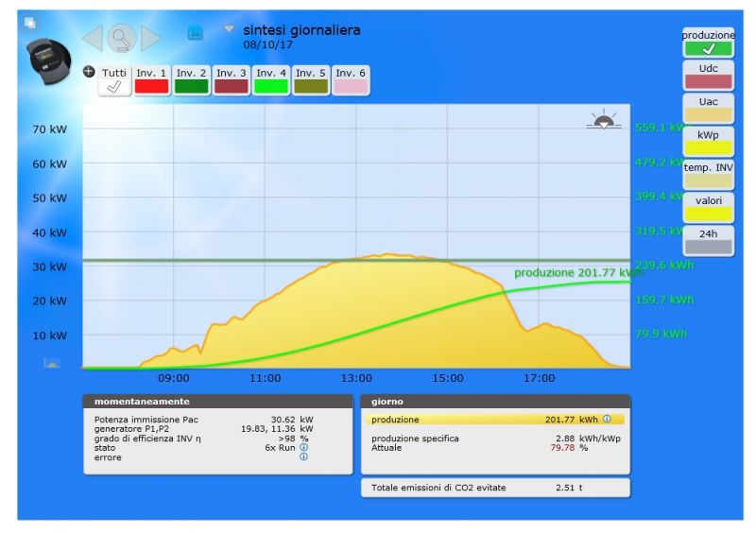Image resolution: width=756 pixels, height=533 pixels.
Task: Toggle Inv. 1 red series
Action: click(x=151, y=80)
